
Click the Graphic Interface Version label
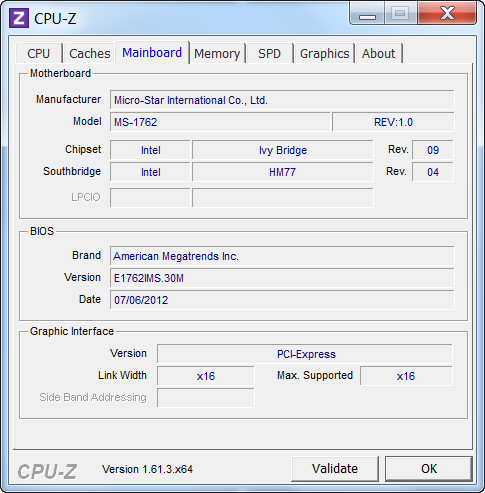(128, 353)
